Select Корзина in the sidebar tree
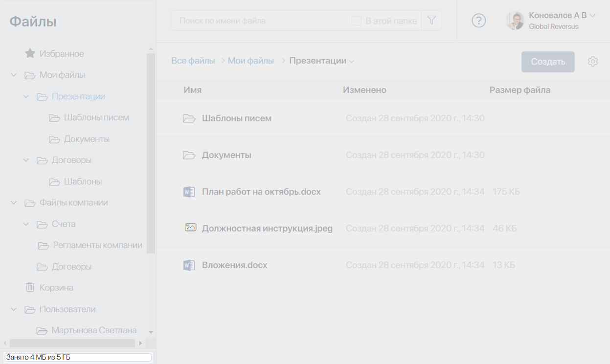Viewport: 610px width, 364px height. (x=56, y=288)
